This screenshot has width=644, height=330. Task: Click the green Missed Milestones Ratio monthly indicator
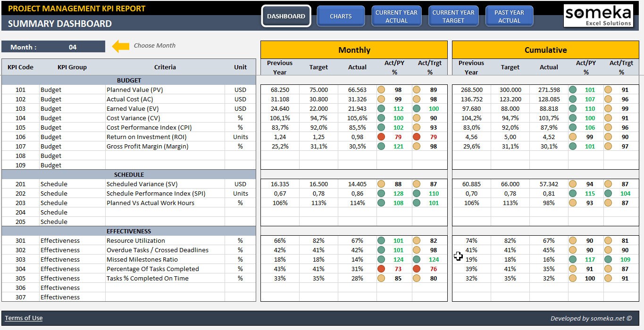(x=381, y=259)
